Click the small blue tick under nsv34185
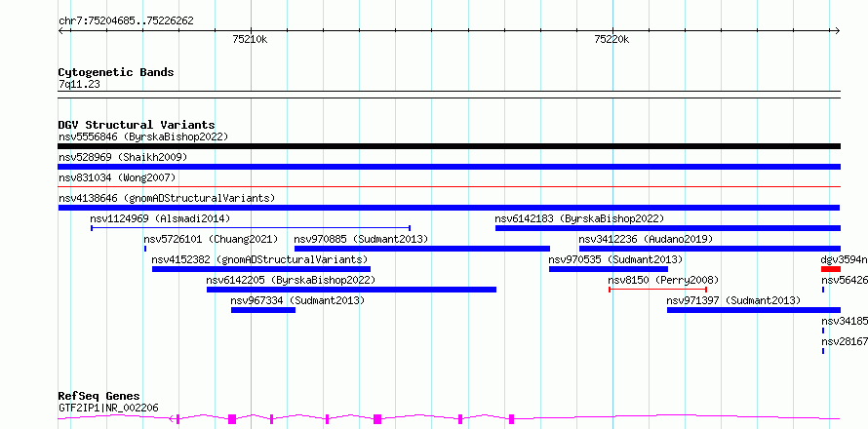This screenshot has height=429, width=868. pos(823,331)
